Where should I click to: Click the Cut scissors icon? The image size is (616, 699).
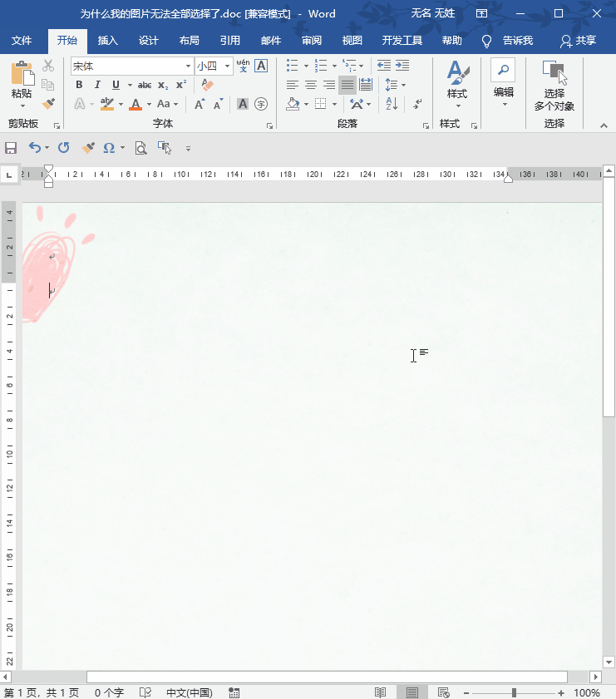click(x=48, y=66)
